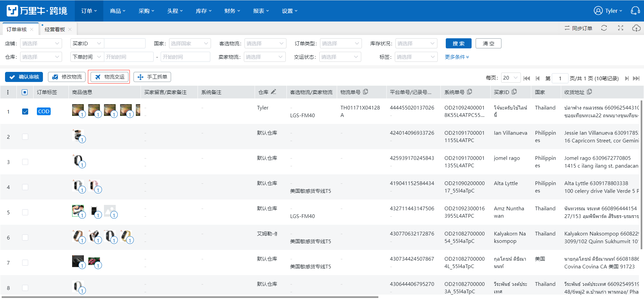The image size is (644, 303).
Task: Check the row 7 order checkbox
Action: pyautogui.click(x=25, y=263)
